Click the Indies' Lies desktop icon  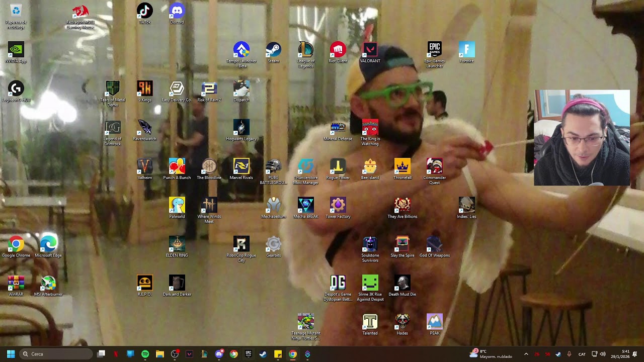point(467,208)
